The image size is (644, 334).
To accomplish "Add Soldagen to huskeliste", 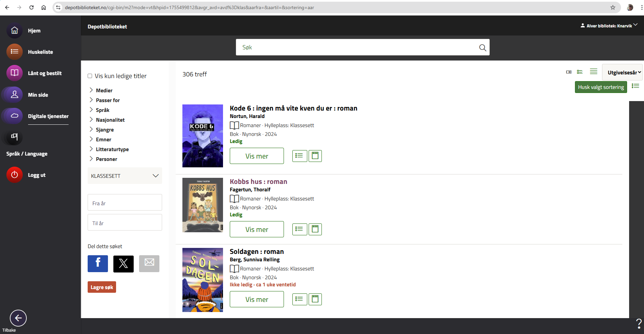I will [299, 299].
